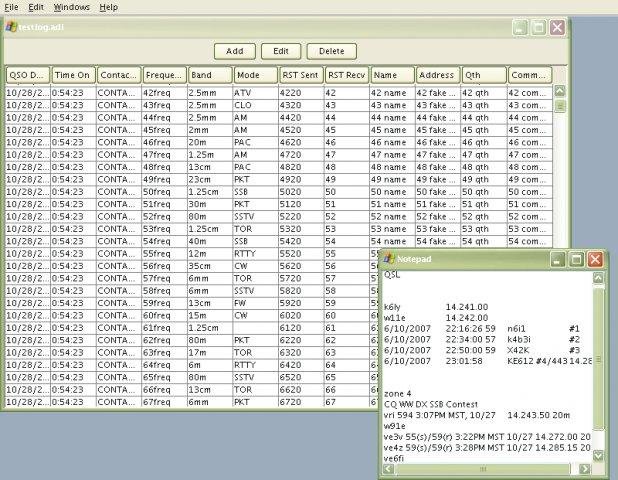This screenshot has width=618, height=480.
Task: Click the Add button
Action: [235, 51]
